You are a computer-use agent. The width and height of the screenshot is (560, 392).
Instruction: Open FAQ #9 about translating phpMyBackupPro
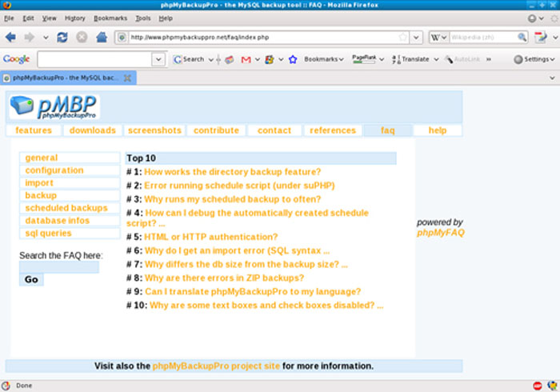click(x=253, y=291)
